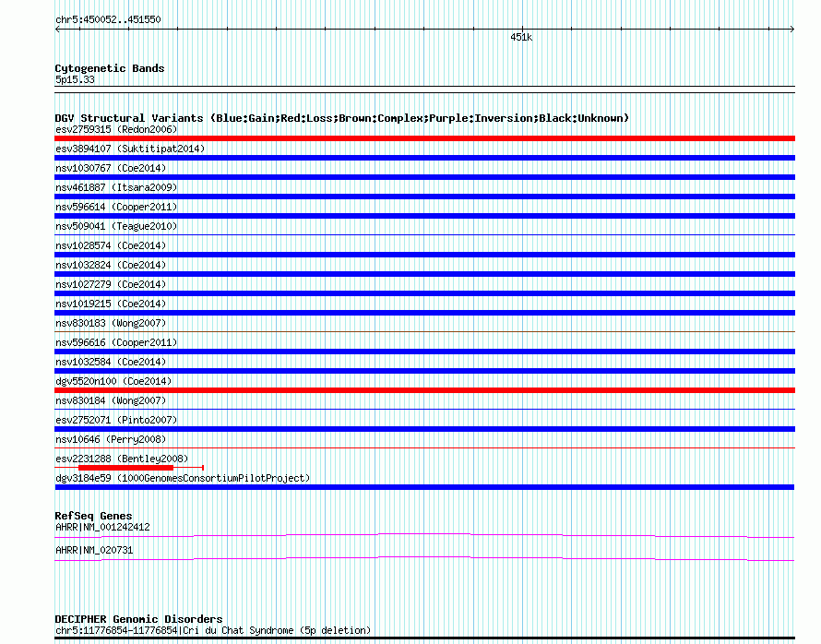
Task: Open DECIPHER Genomic Disorders track title
Action: pyautogui.click(x=138, y=619)
